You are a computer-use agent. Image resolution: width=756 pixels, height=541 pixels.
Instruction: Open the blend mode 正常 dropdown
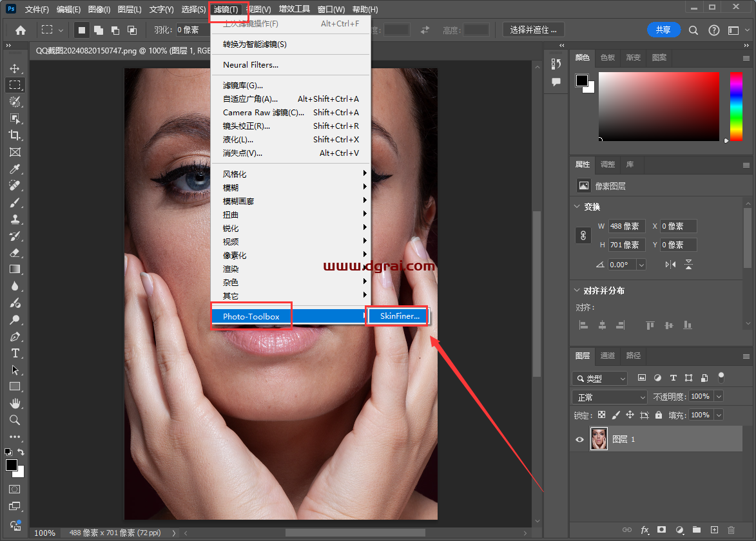coord(610,397)
